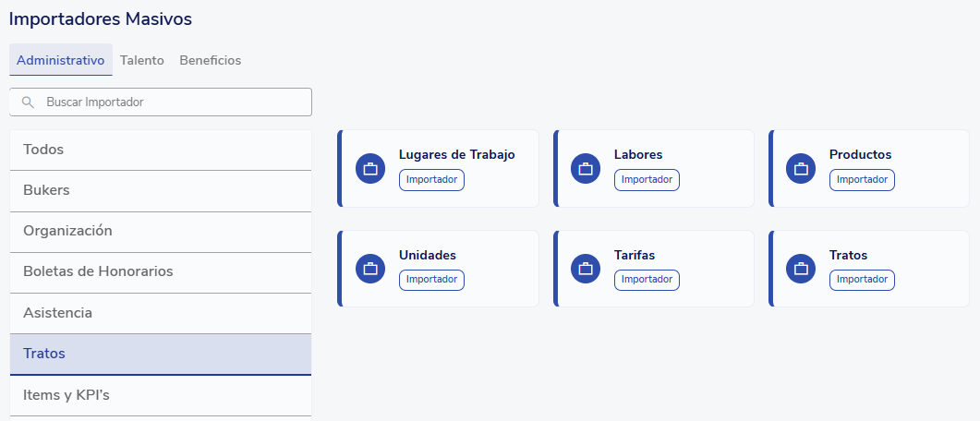Select the Asistencia category

[x=160, y=313]
